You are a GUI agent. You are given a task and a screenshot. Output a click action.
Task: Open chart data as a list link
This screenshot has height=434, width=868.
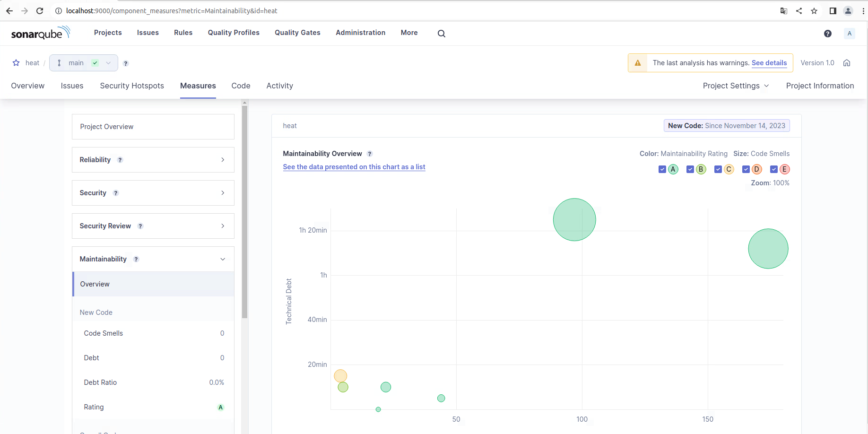[x=354, y=167]
